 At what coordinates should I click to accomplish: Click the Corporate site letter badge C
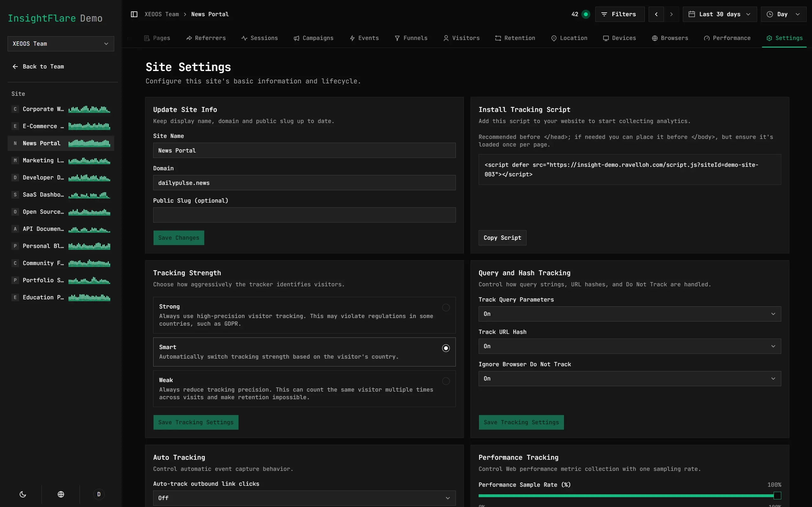click(15, 109)
